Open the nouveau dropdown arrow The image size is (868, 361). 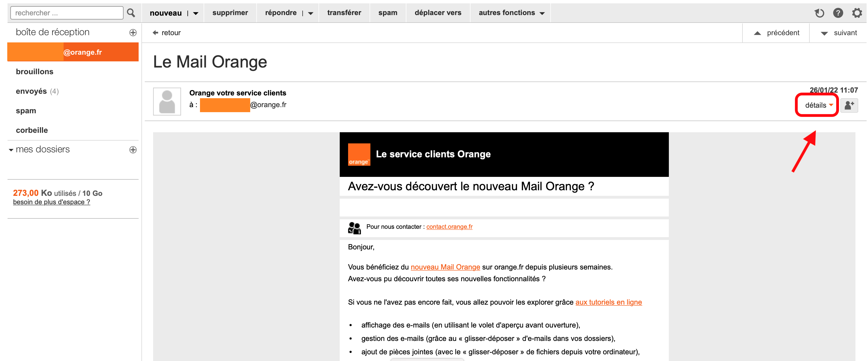[196, 13]
